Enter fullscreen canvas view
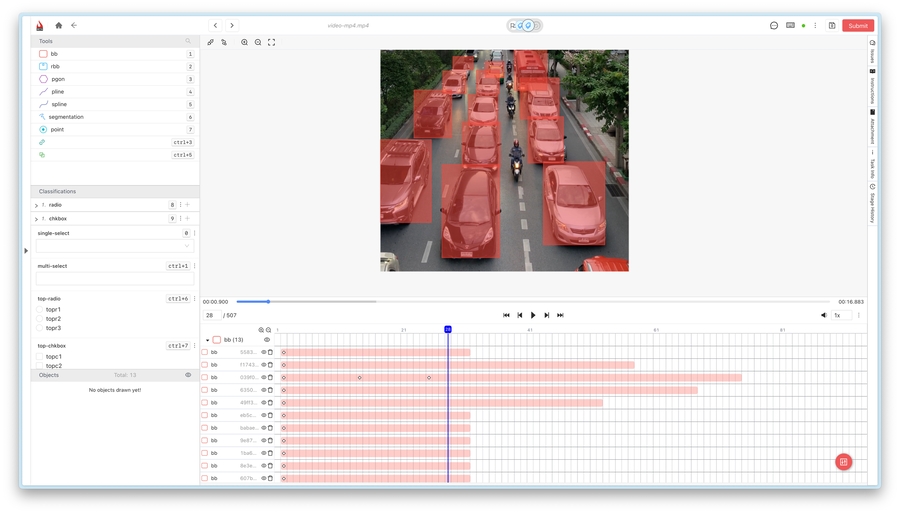This screenshot has width=900, height=514. (271, 43)
